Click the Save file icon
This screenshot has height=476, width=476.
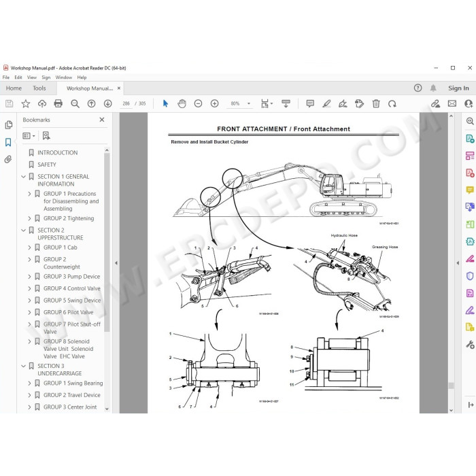(x=9, y=104)
